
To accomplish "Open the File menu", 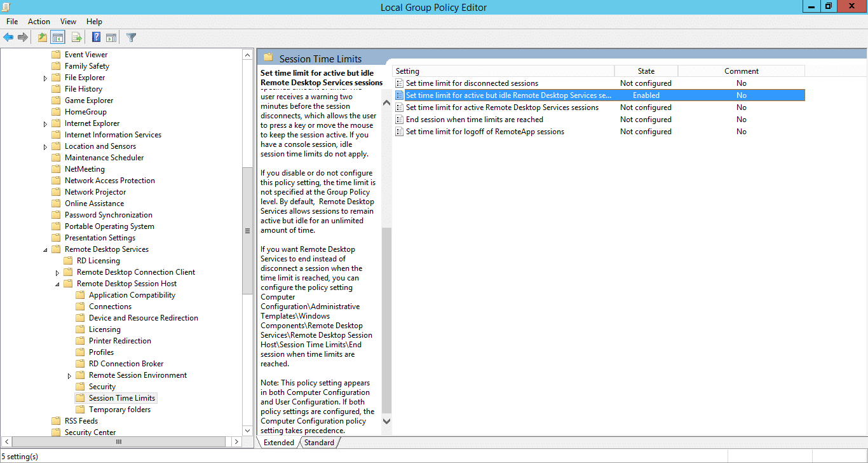I will [x=12, y=22].
